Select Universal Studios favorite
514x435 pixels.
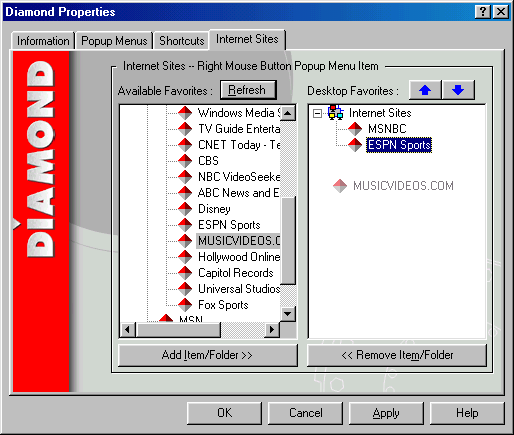(x=239, y=289)
